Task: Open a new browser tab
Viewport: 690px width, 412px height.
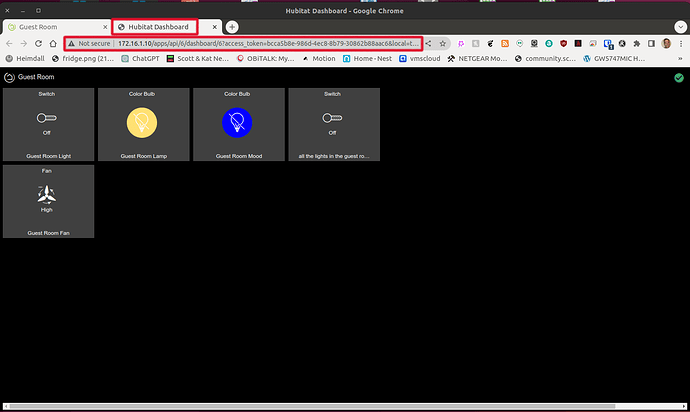Action: pyautogui.click(x=232, y=26)
